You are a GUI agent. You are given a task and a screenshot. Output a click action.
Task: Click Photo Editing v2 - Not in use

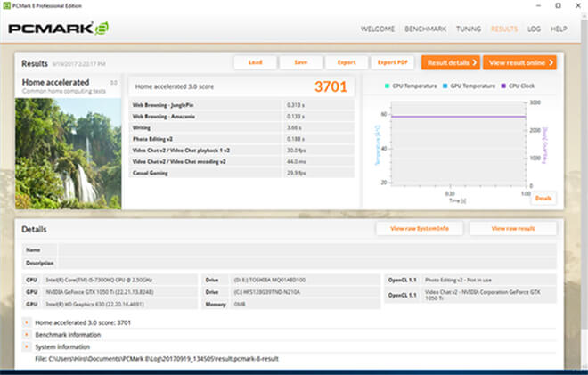458,280
